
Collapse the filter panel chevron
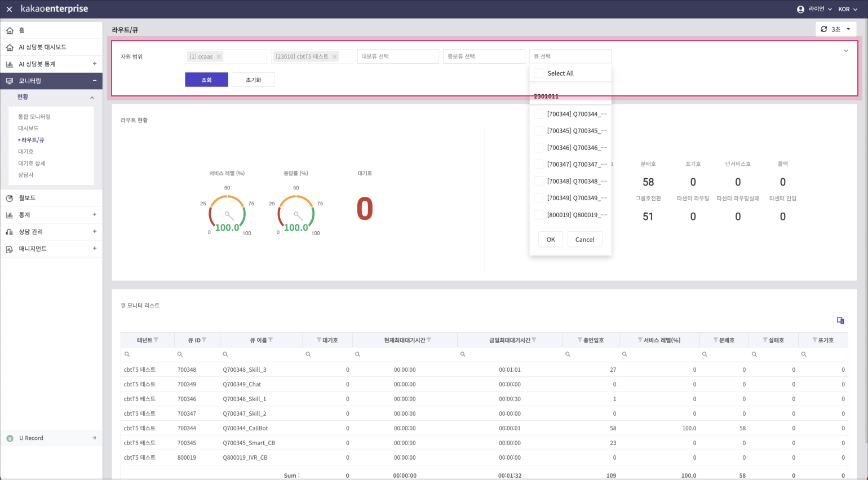(x=845, y=51)
